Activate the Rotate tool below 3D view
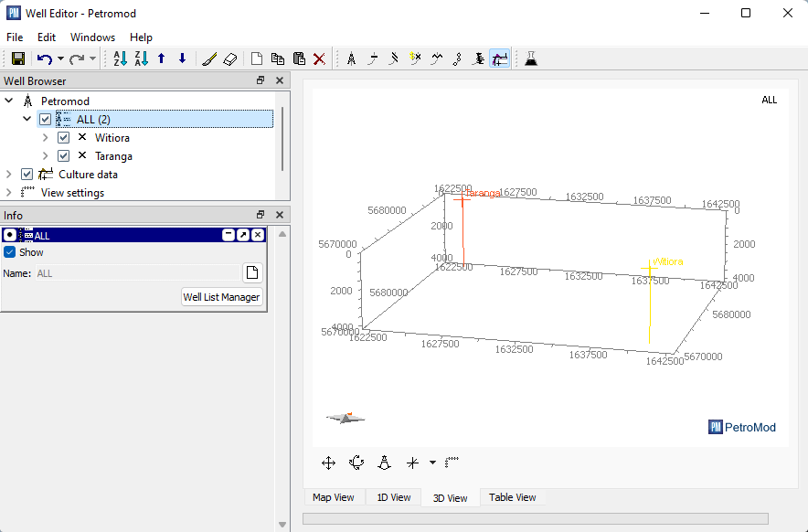The image size is (808, 532). [356, 463]
